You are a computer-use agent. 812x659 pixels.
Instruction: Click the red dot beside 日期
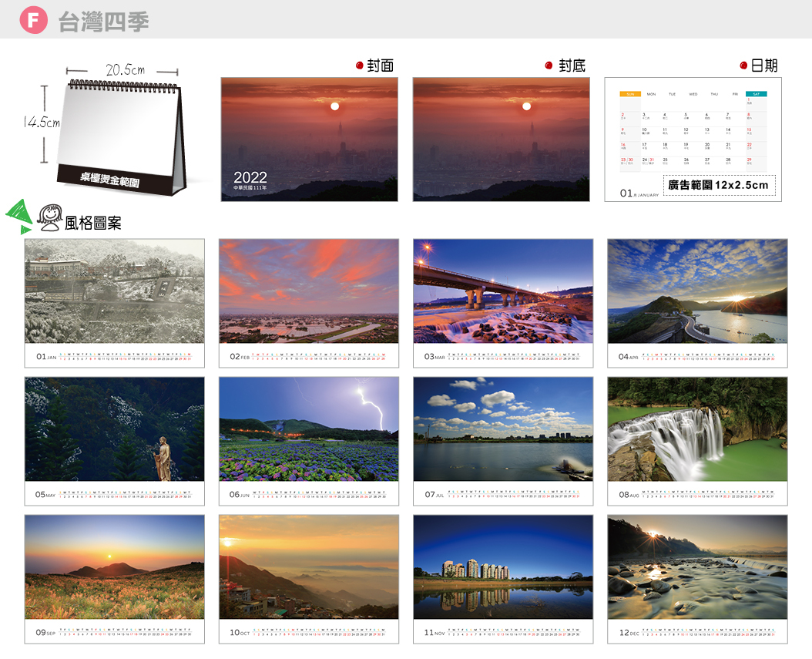click(x=743, y=66)
